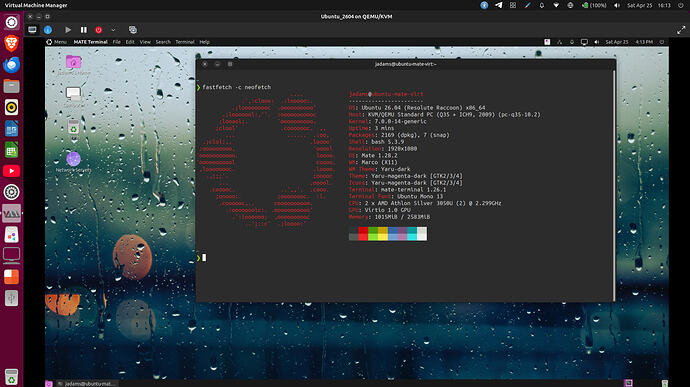Screen dimensions: 690x387
Task: Open YouTube app from dock
Action: (x=11, y=171)
